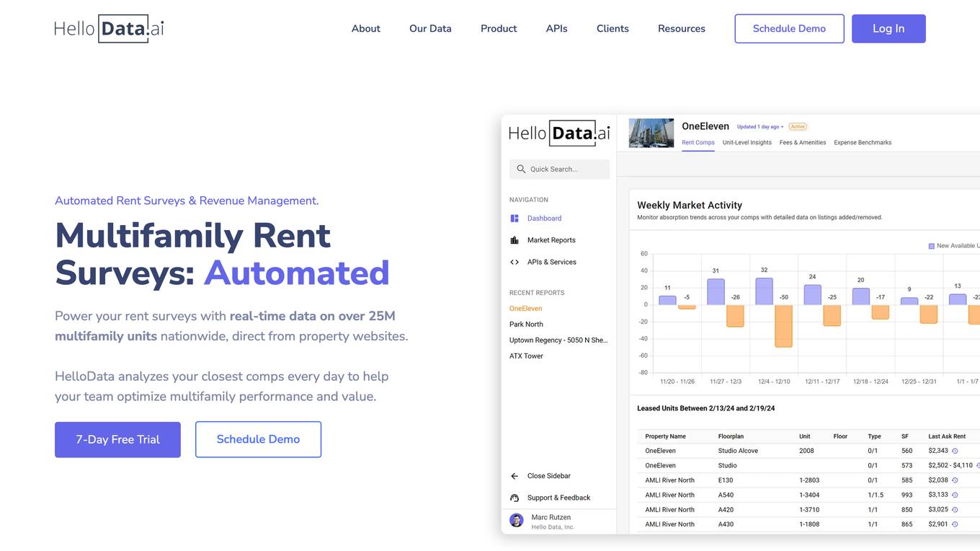980x551 pixels.
Task: Click the APIs & Services code brackets icon
Action: (514, 262)
